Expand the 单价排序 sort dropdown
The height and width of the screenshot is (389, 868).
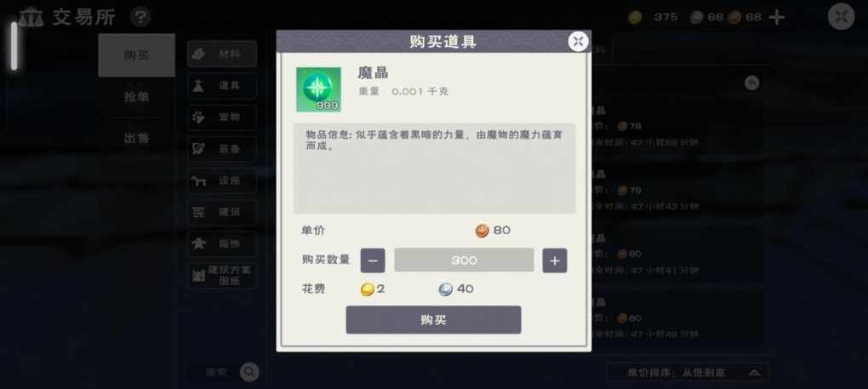point(688,372)
